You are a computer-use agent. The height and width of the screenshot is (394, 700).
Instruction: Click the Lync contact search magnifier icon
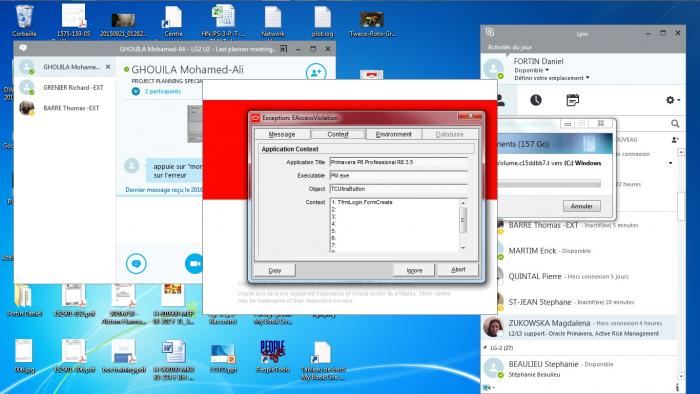coord(675,124)
